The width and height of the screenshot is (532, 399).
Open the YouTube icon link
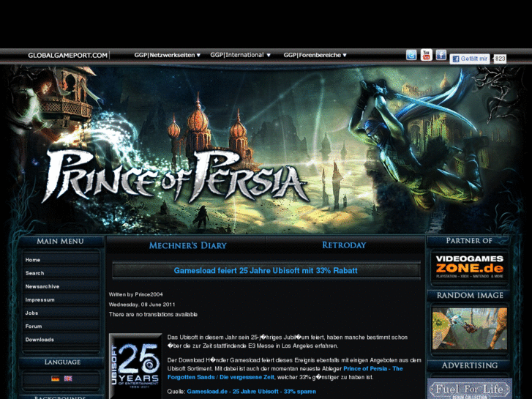click(426, 55)
